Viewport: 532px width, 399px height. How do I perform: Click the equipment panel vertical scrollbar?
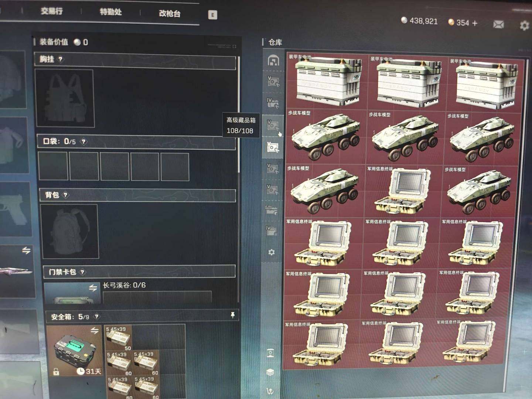(x=239, y=115)
